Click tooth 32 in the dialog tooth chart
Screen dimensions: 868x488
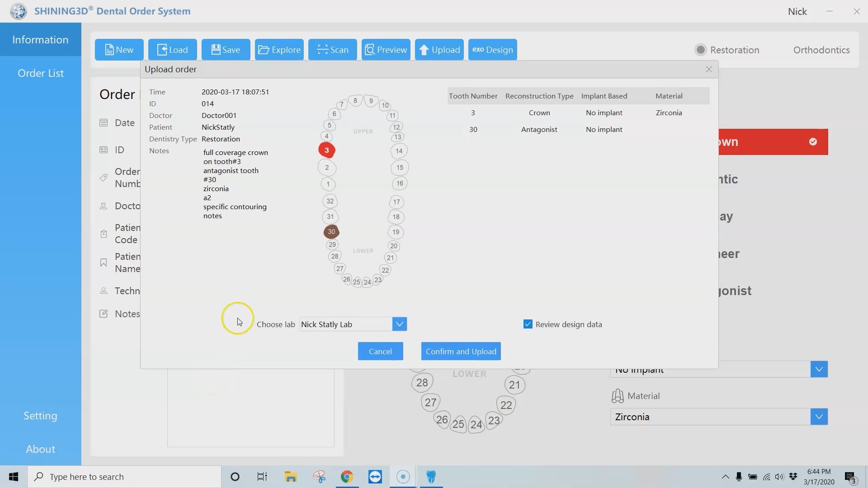pos(330,201)
